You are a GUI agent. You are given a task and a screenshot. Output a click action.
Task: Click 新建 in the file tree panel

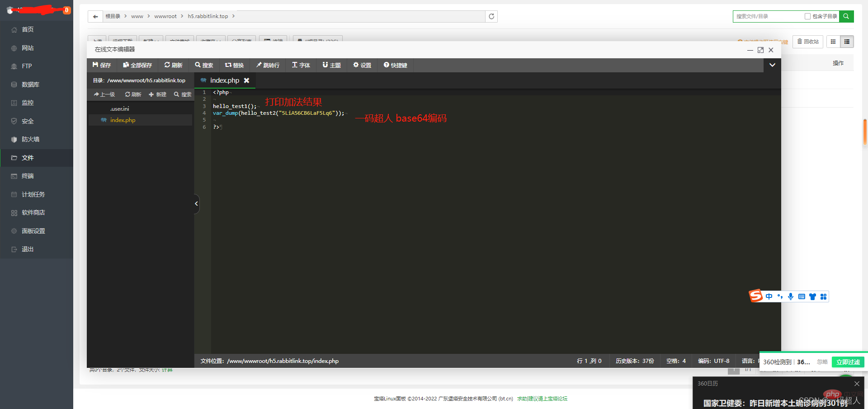coord(158,94)
